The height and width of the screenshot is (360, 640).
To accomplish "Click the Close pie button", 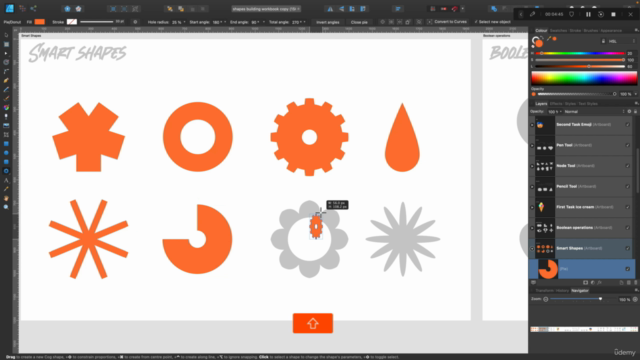I will coord(359,22).
